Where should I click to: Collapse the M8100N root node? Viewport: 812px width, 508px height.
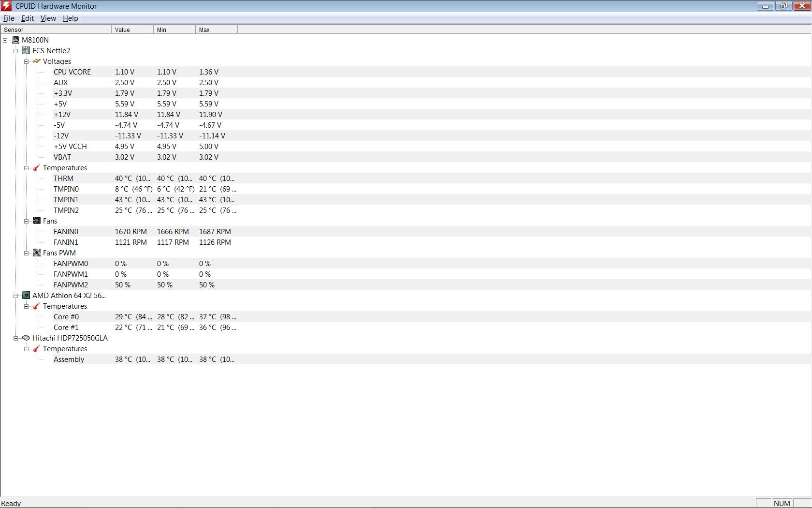click(x=5, y=40)
